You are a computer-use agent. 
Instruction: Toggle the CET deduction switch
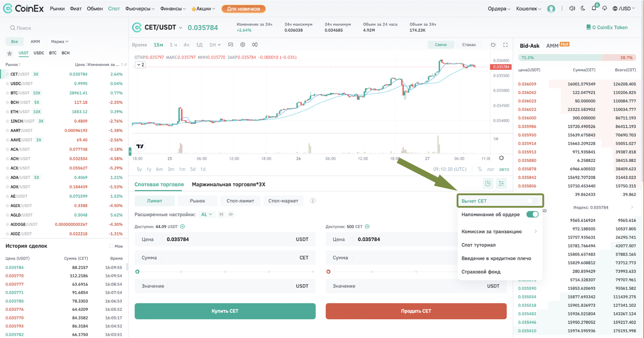click(532, 201)
